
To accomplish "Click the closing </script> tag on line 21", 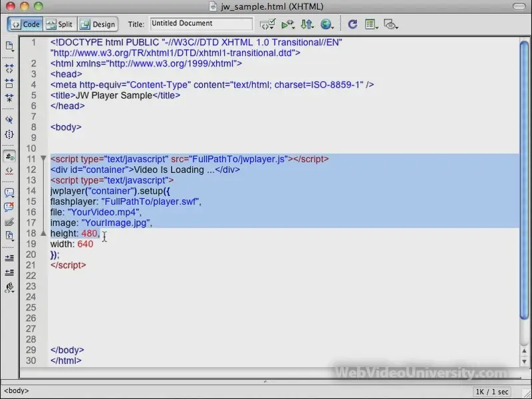I will tap(68, 265).
